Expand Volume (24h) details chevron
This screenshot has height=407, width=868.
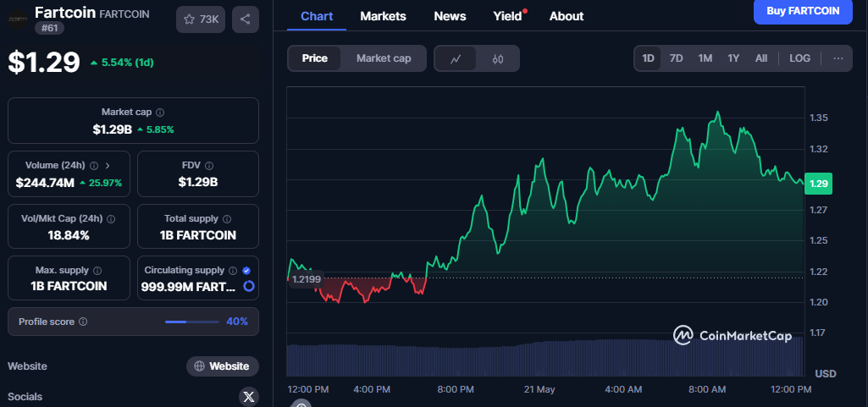pos(108,165)
